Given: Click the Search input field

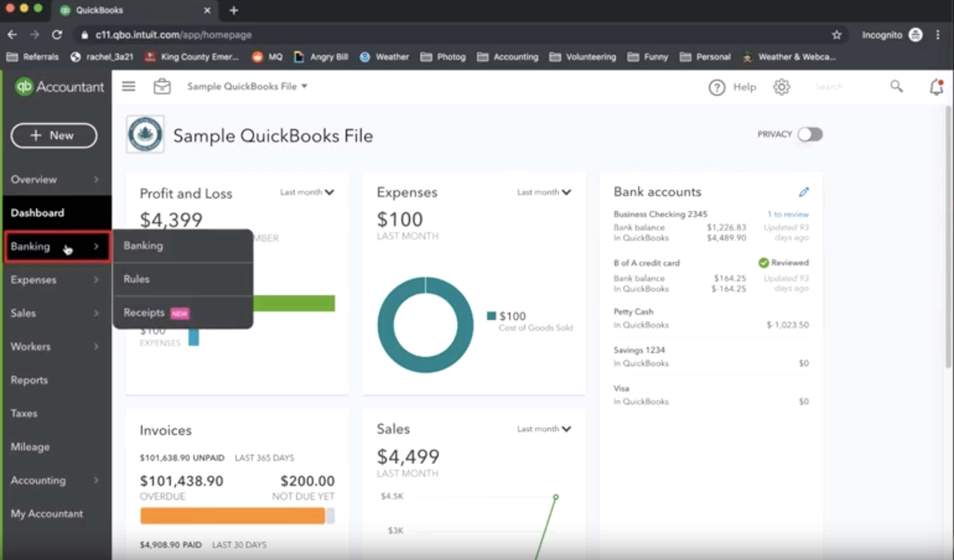Looking at the screenshot, I should 848,87.
